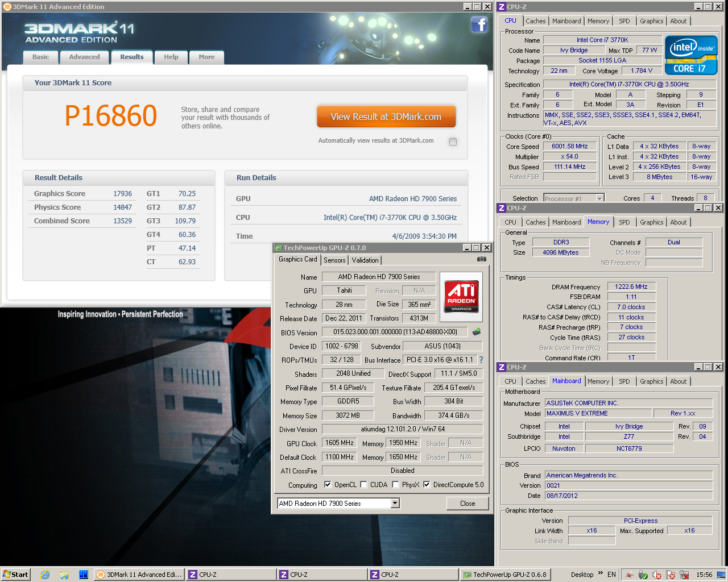Open the More tab in 3DMark
This screenshot has height=582, width=728.
[x=206, y=57]
